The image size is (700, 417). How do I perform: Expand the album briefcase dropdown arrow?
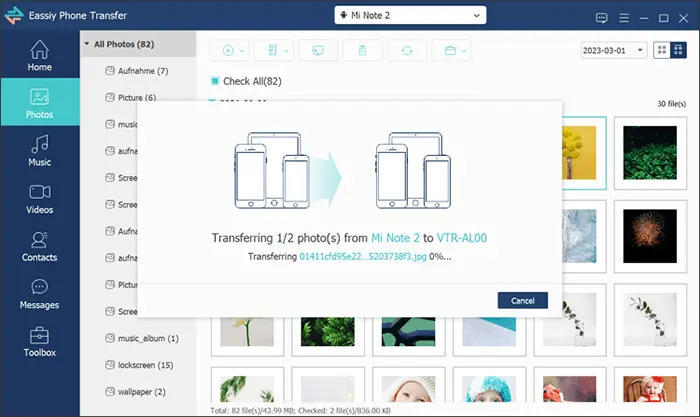point(464,51)
